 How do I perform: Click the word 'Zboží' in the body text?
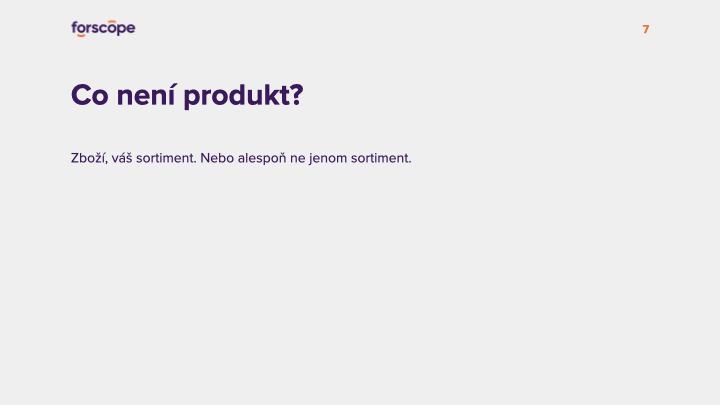coord(89,158)
